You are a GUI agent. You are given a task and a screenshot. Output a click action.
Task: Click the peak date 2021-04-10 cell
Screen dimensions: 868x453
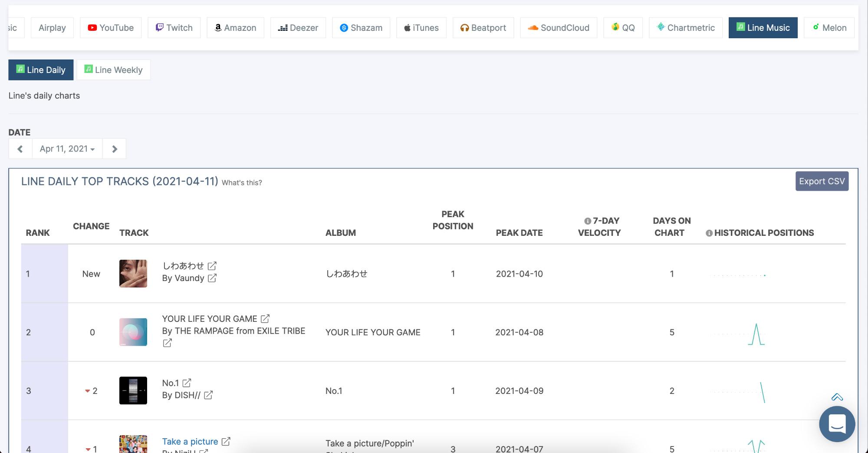pos(519,274)
